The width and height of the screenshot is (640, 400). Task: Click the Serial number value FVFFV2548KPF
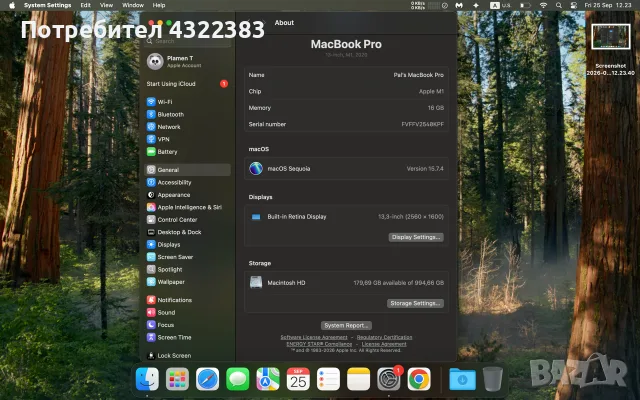tap(422, 124)
